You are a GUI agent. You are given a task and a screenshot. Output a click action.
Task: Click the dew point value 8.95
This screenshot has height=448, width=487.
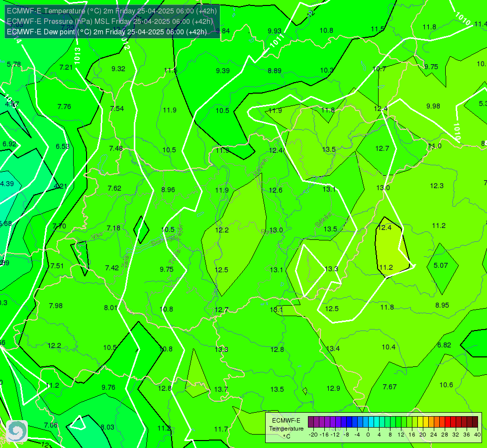[442, 305]
